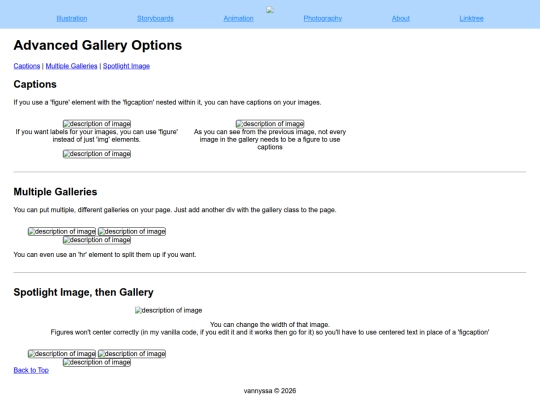540x405 pixels.
Task: Go to the Animation page
Action: point(238,19)
